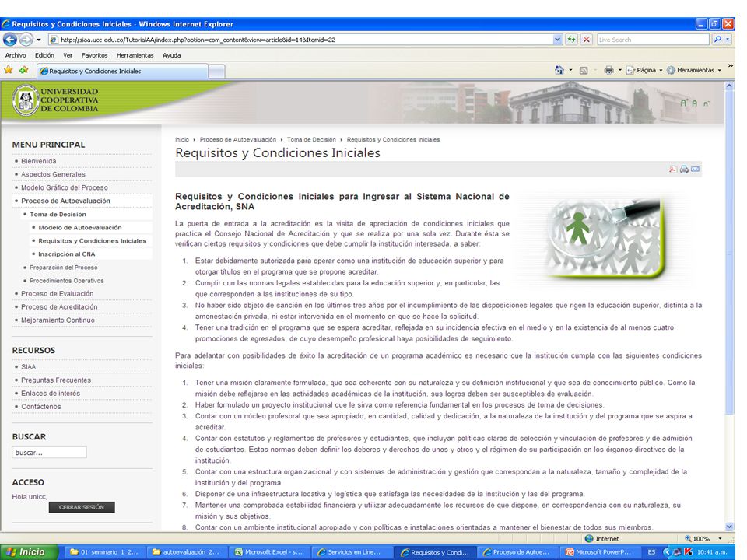Viewport: 747px width, 560px height.
Task: Click the browser Back arrow button
Action: 10,40
